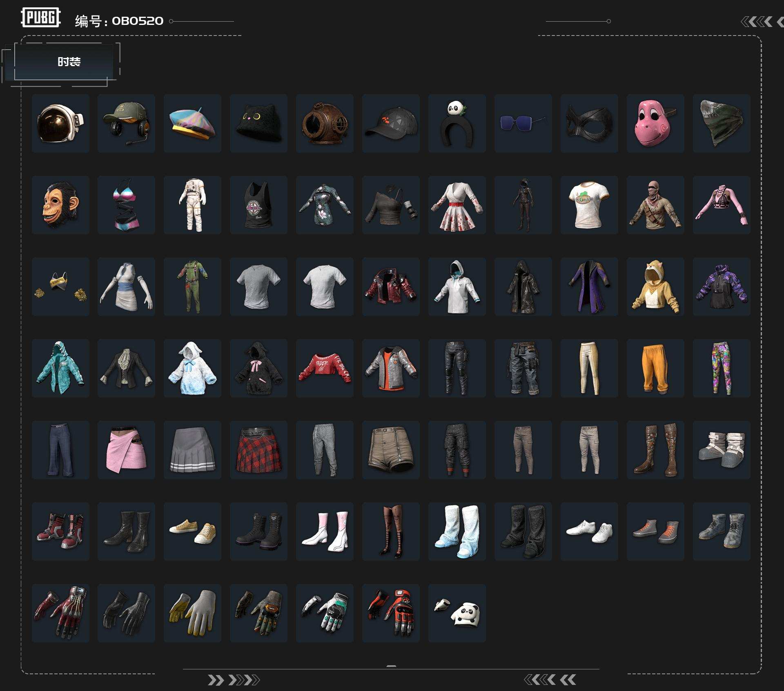Pick the gold crown top with ornaments
This screenshot has width=784, height=691.
[x=60, y=287]
